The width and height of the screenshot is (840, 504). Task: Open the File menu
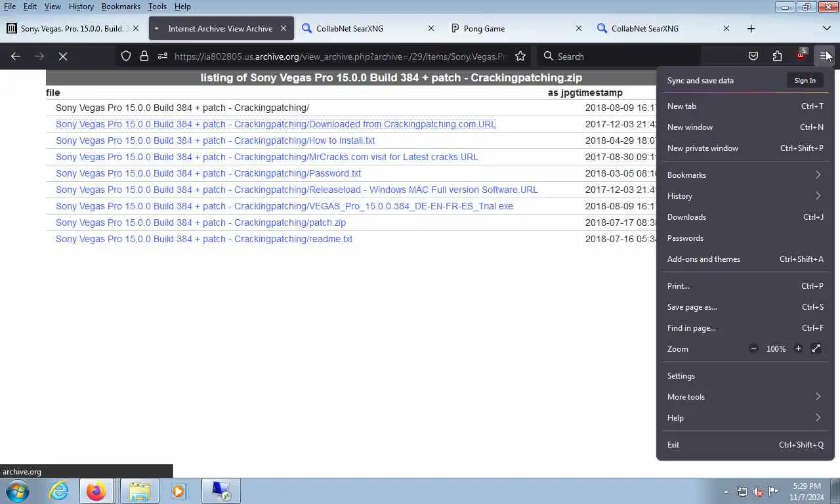tap(10, 7)
